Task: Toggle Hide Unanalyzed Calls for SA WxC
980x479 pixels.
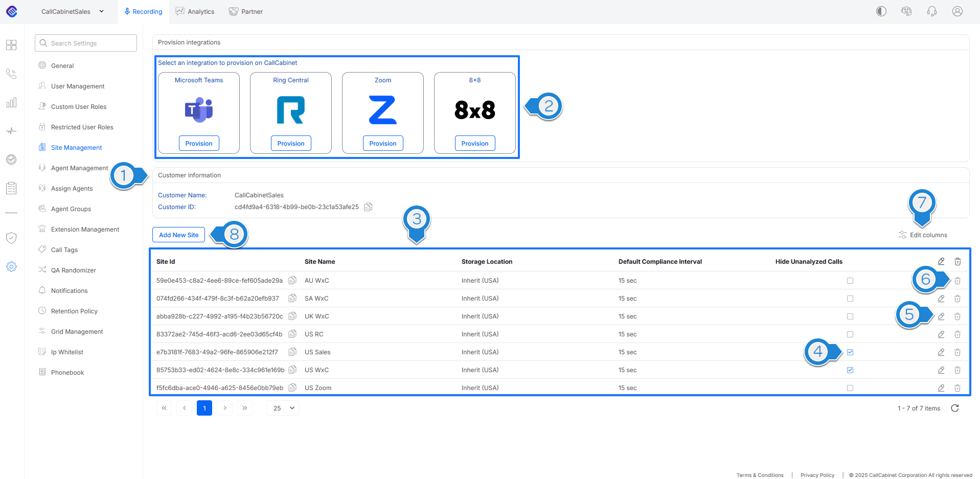Action: point(850,299)
